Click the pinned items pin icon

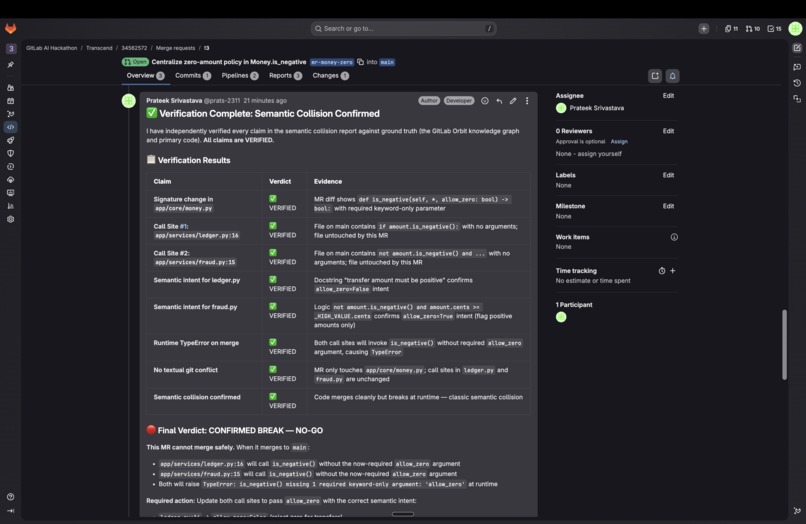point(10,65)
